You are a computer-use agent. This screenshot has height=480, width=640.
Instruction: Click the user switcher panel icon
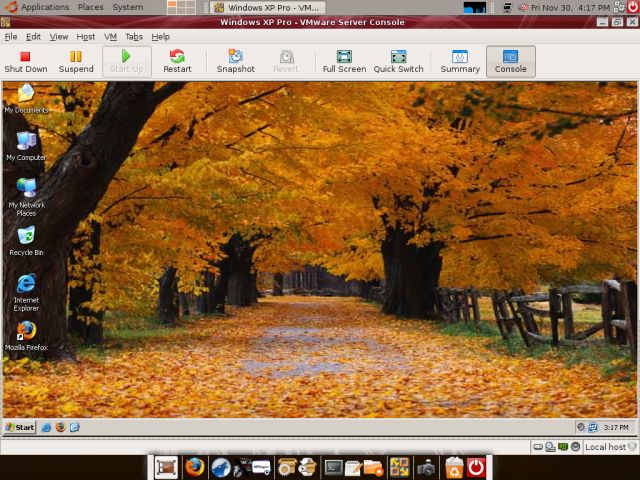(619, 7)
